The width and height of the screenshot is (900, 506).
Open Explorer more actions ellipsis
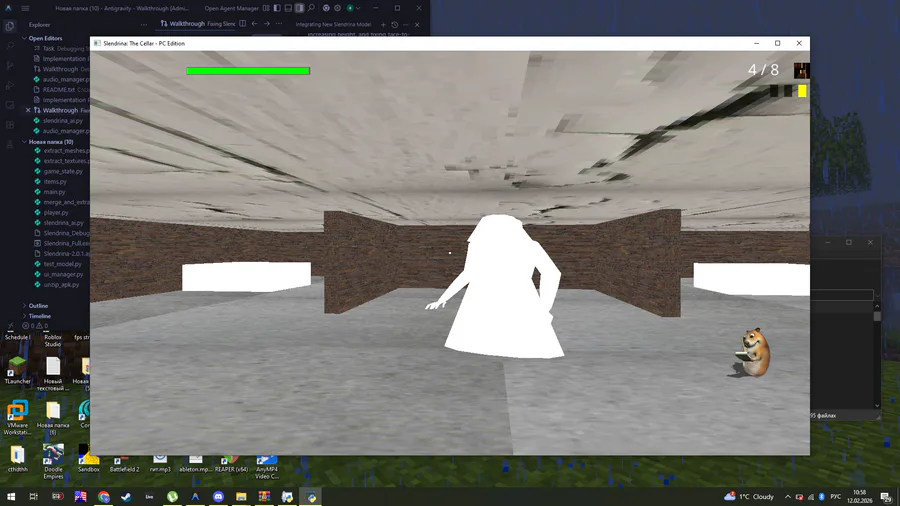(x=144, y=25)
